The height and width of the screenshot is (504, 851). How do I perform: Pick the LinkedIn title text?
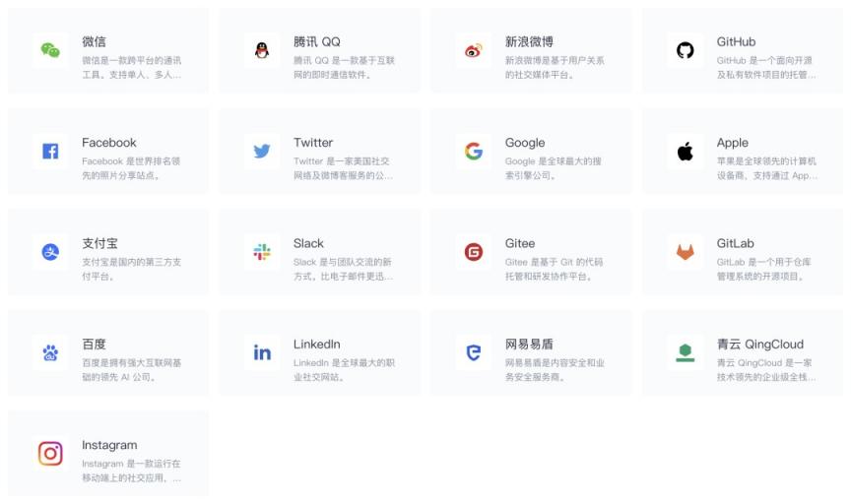click(x=317, y=345)
